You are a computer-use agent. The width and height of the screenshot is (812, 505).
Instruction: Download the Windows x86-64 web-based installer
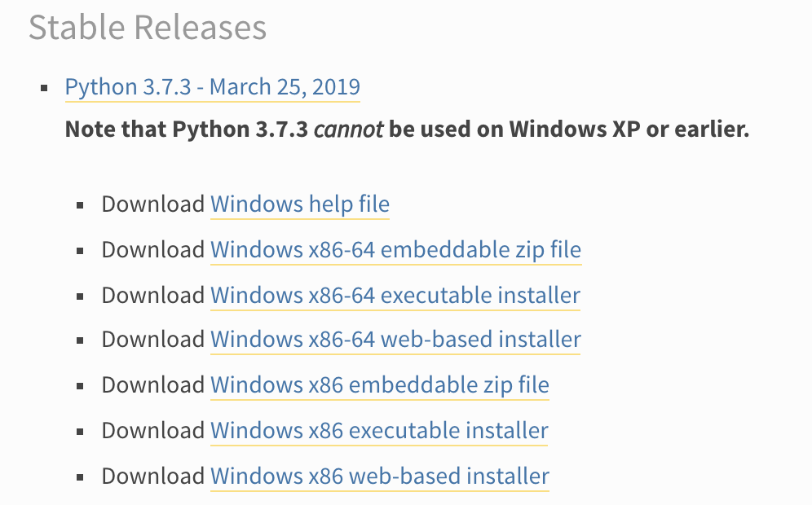pos(394,340)
